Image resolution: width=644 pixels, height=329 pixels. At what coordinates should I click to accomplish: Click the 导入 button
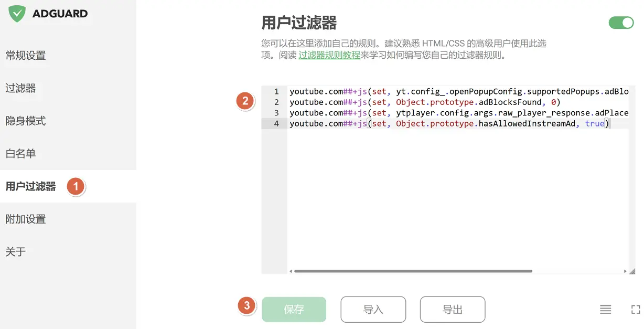pyautogui.click(x=373, y=310)
